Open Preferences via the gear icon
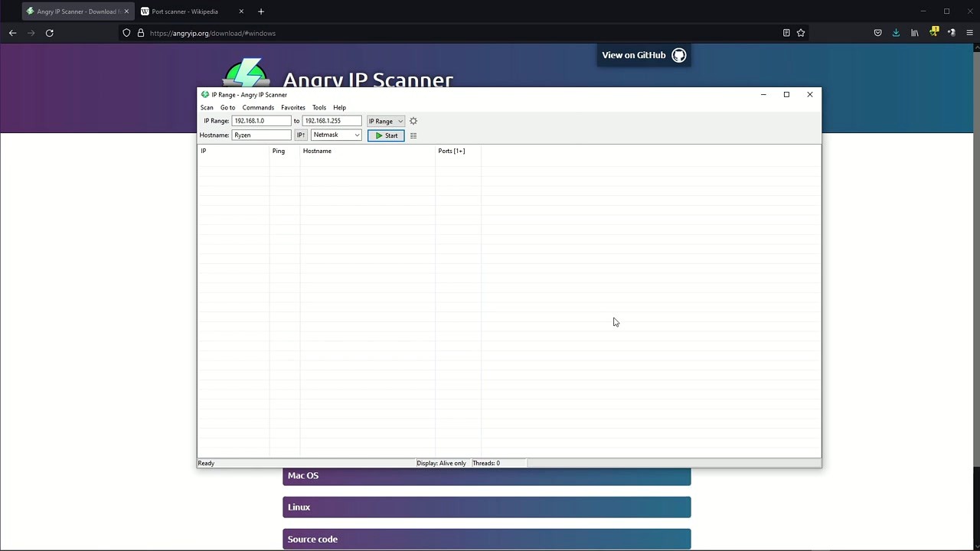The height and width of the screenshot is (551, 980). coord(413,121)
